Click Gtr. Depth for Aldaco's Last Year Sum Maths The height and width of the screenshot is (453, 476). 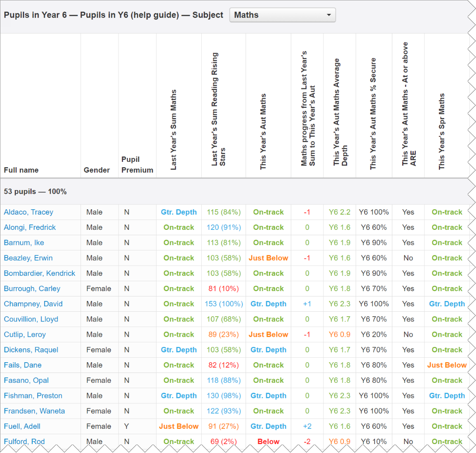click(x=179, y=212)
